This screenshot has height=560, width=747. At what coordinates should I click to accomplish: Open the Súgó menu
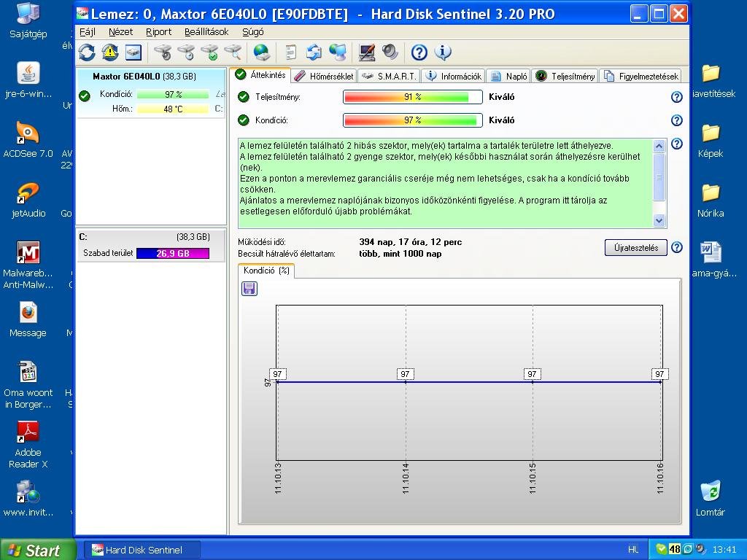(253, 32)
